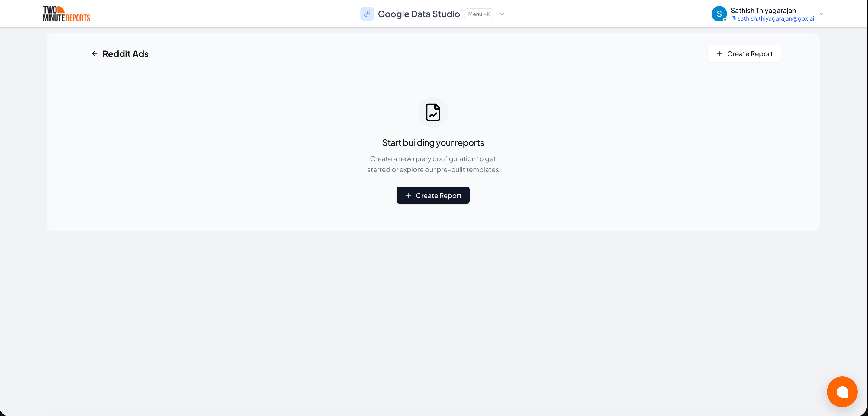Click the email sathish.thiyagarajan@gox.ai
868x416 pixels.
(x=775, y=18)
